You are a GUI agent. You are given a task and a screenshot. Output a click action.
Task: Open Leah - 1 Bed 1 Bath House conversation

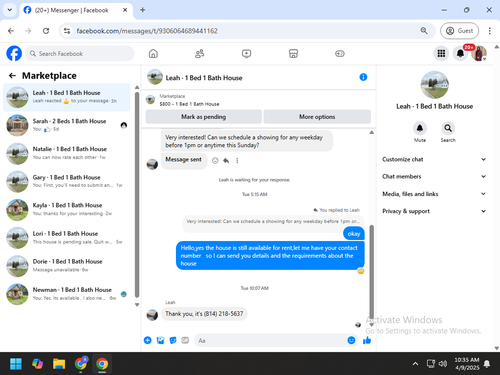coord(66,97)
